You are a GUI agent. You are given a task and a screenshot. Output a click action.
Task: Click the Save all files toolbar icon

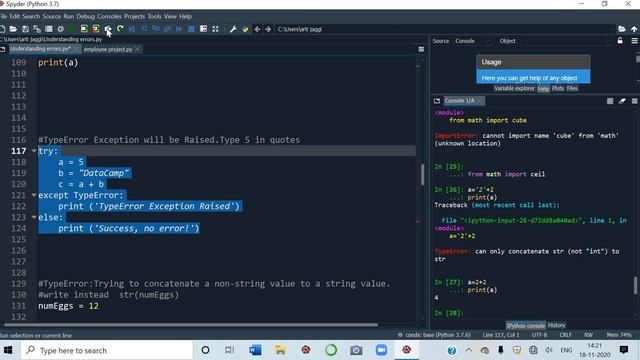tap(37, 29)
